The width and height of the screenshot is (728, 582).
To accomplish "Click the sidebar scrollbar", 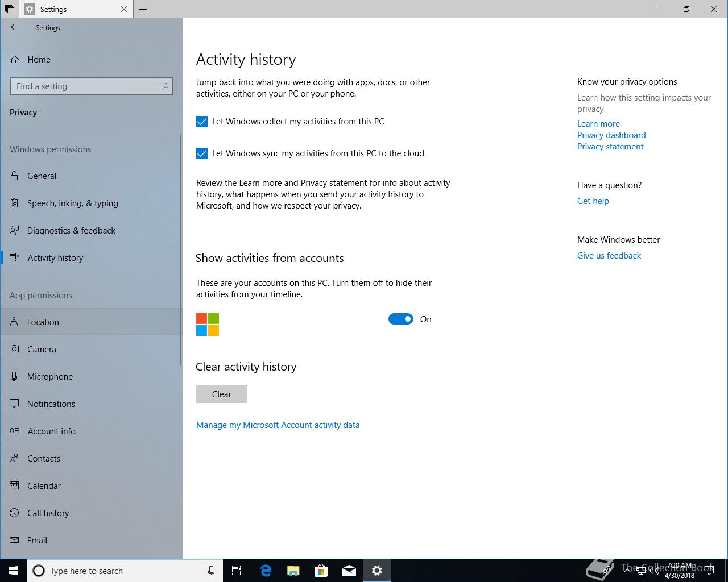I will coord(181,250).
